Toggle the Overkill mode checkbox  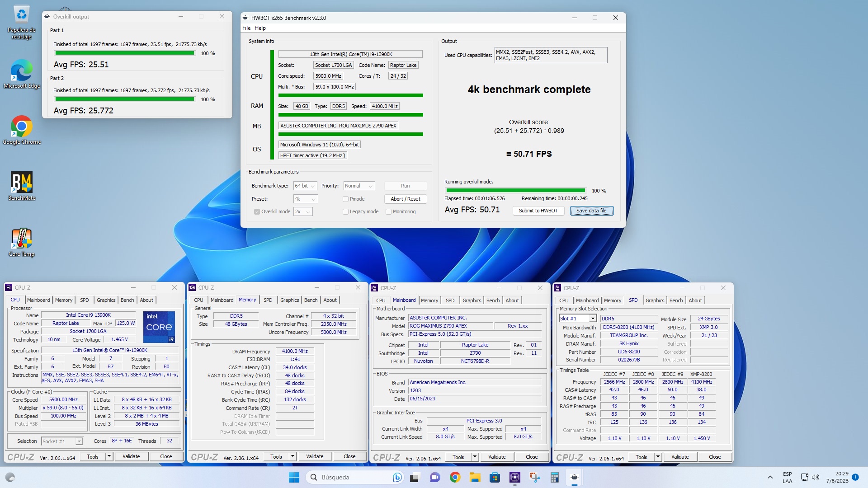(x=257, y=211)
